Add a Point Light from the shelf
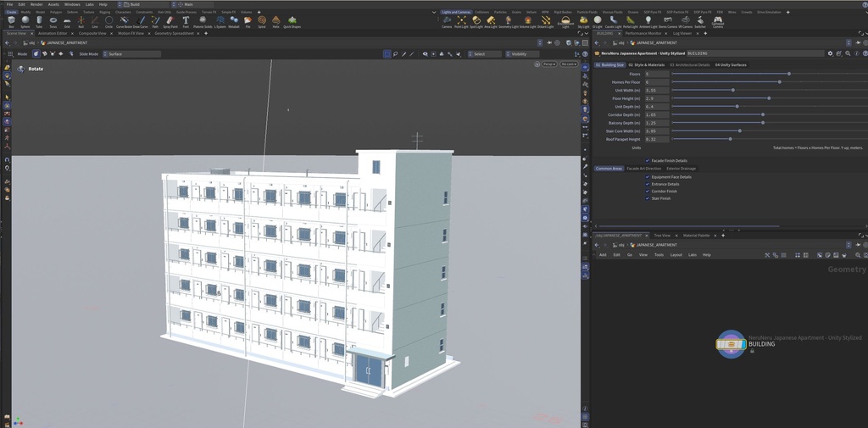The image size is (868, 428). click(461, 21)
